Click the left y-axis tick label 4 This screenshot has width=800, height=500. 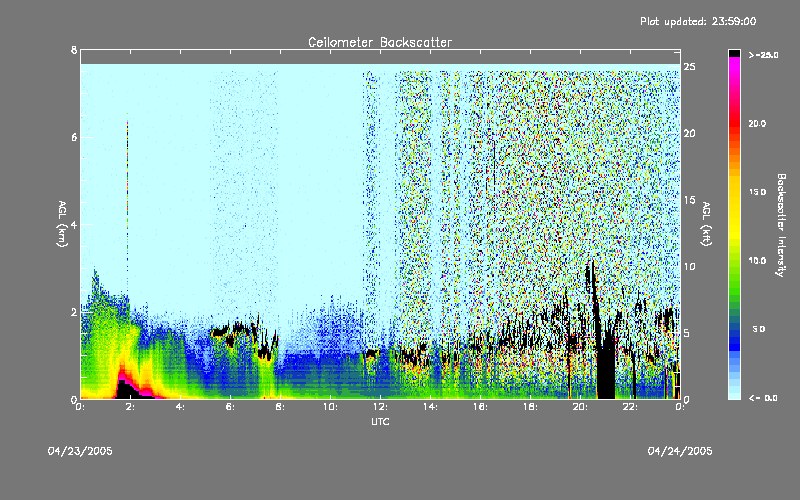pyautogui.click(x=74, y=224)
